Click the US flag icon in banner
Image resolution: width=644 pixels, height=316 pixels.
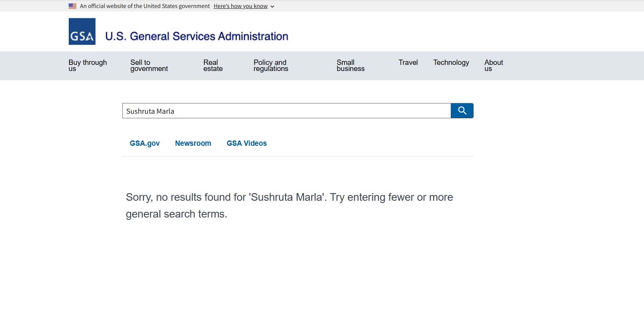[x=73, y=6]
